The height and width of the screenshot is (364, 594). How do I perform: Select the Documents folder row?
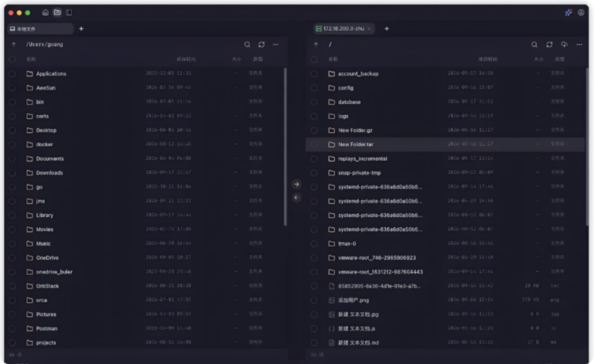pyautogui.click(x=145, y=159)
